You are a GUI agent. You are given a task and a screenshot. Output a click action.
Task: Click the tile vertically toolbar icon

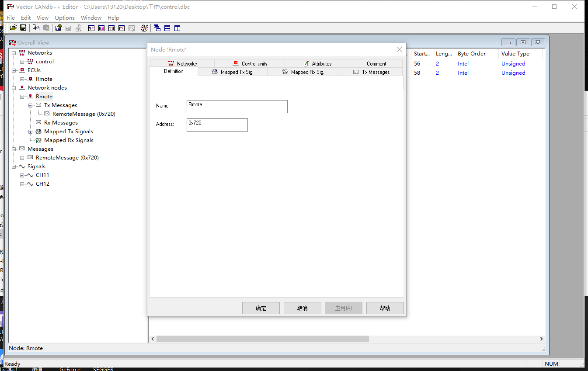177,28
